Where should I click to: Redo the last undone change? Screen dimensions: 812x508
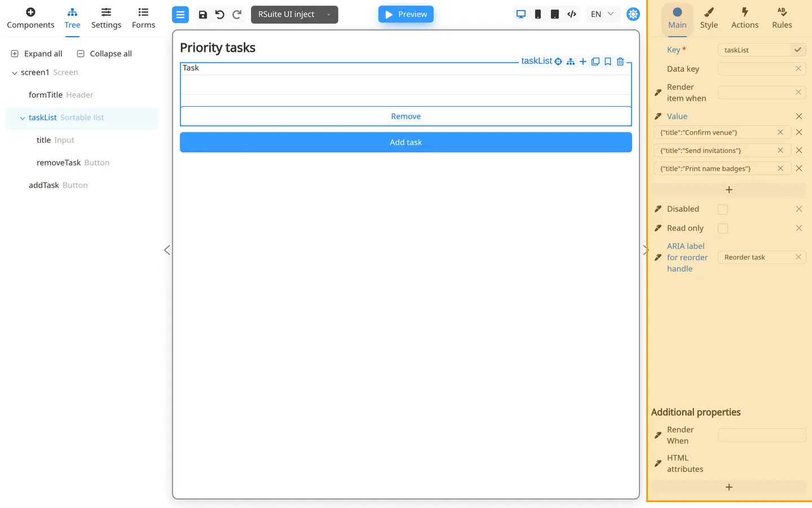tap(237, 15)
